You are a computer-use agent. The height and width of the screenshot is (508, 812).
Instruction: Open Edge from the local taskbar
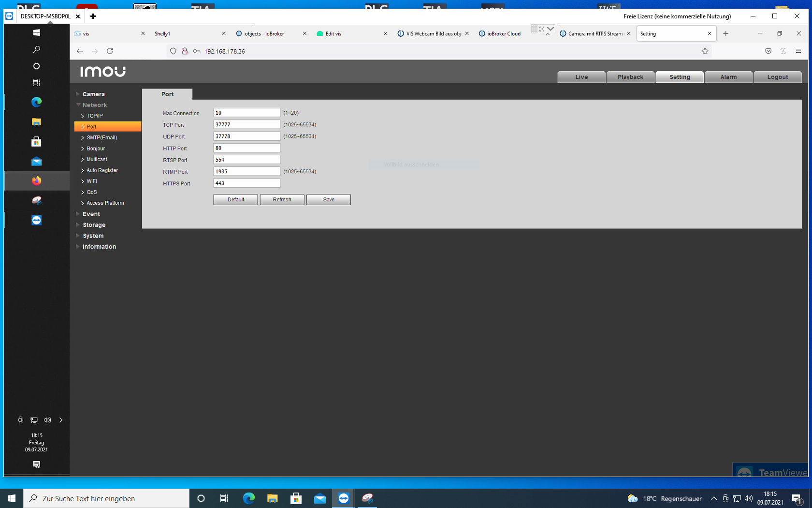249,498
